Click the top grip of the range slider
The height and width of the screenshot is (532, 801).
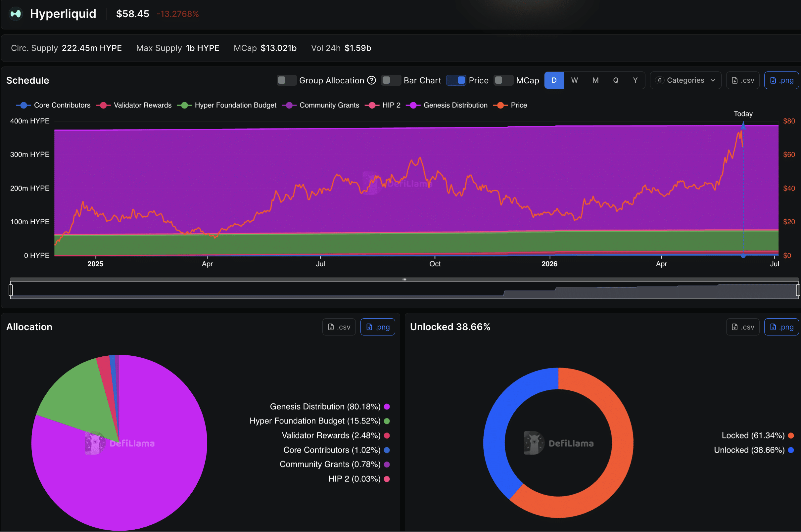click(x=404, y=280)
